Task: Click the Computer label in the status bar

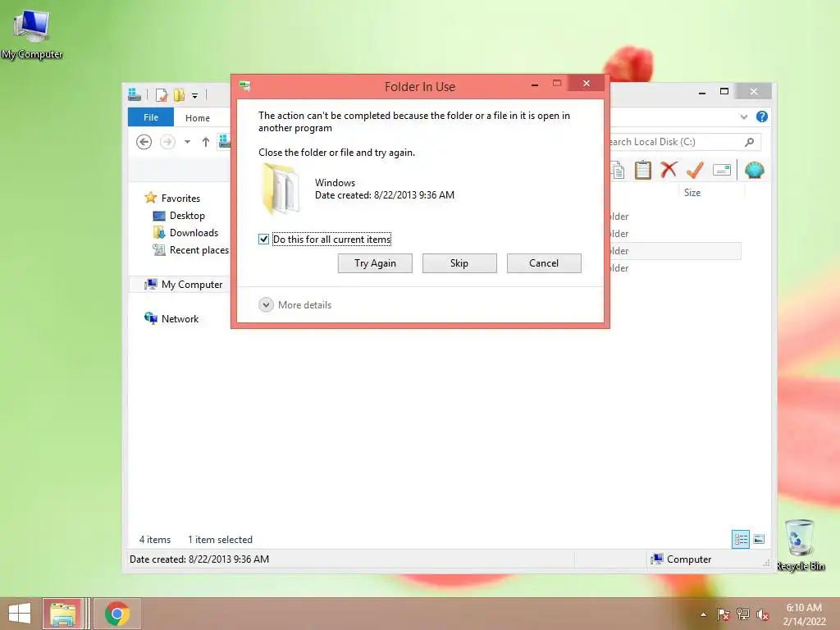Action: point(689,559)
